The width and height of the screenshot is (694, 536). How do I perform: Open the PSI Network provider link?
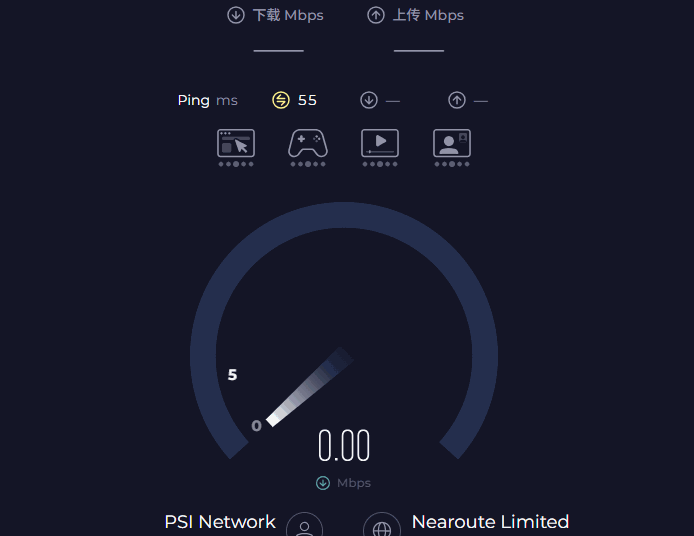[220, 522]
